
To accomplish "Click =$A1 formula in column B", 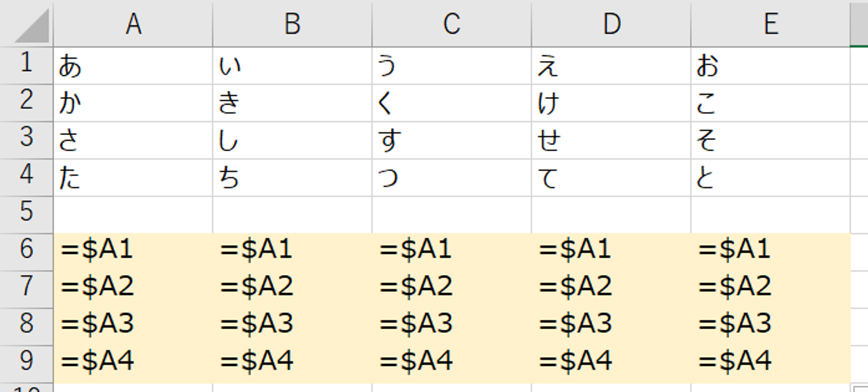I will 293,253.
